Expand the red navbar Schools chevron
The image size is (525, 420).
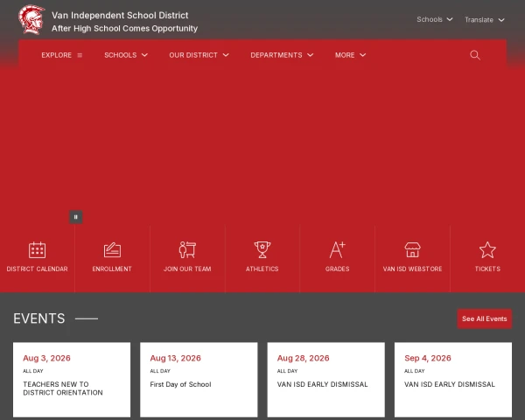(144, 55)
